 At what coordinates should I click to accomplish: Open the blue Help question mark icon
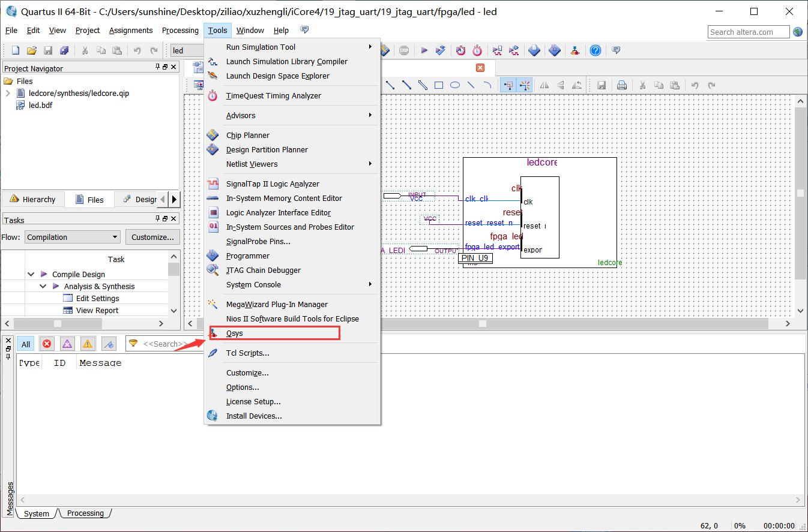(x=595, y=51)
